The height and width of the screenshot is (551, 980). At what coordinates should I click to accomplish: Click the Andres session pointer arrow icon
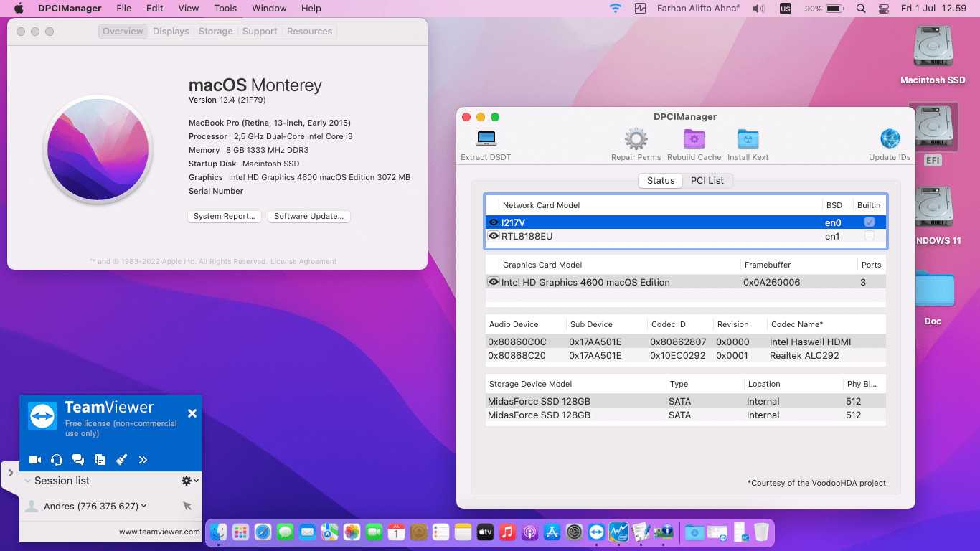click(187, 506)
